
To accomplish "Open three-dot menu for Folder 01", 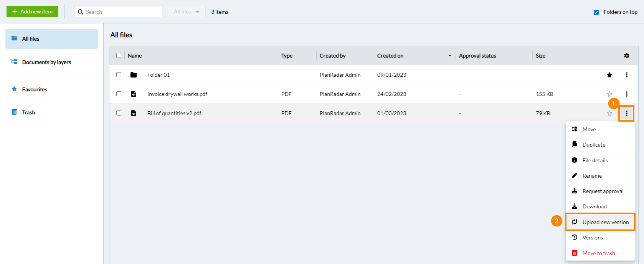I will (x=626, y=75).
